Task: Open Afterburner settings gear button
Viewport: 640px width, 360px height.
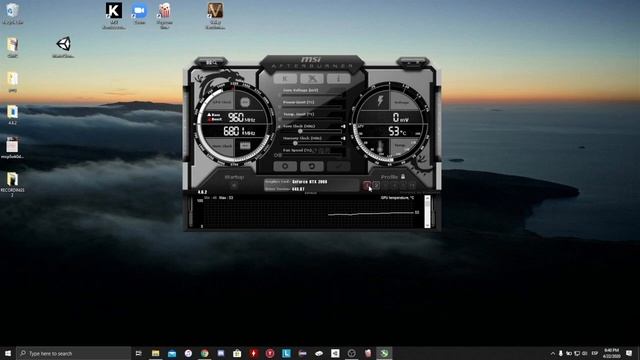Action: (285, 166)
